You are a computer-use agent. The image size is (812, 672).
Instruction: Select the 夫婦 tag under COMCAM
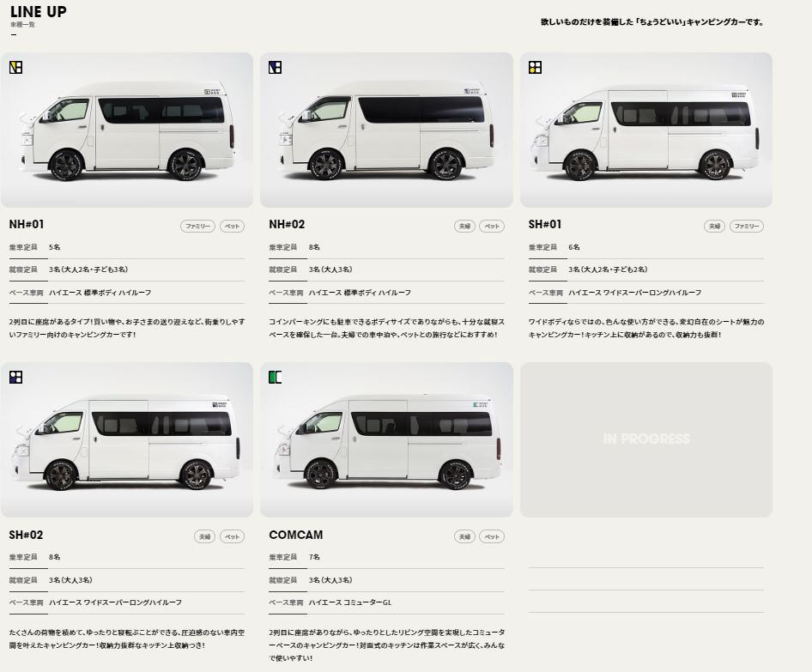464,537
